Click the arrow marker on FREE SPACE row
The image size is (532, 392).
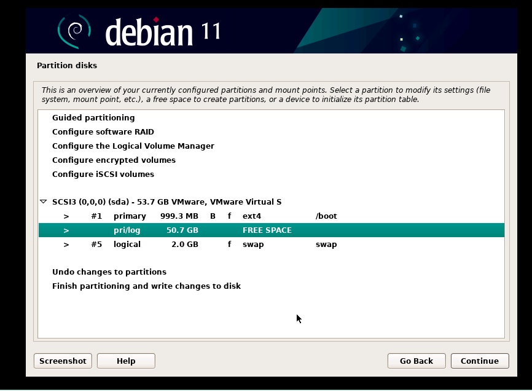(66, 230)
